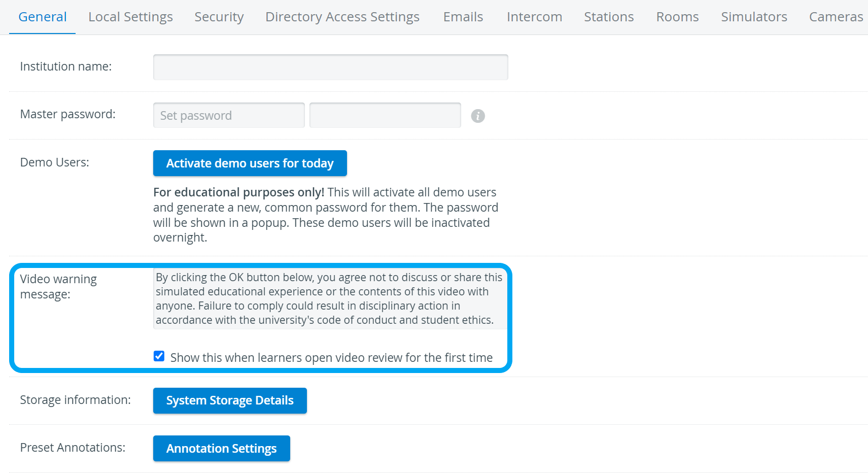Screen dimensions: 868x473
Task: Click the Show this when learners open label
Action: click(332, 358)
